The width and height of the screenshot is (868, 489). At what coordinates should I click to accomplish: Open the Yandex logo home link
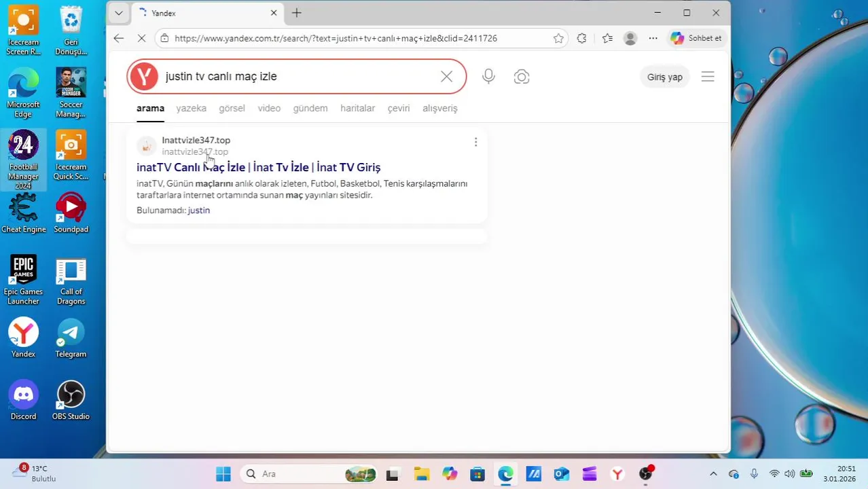(144, 76)
